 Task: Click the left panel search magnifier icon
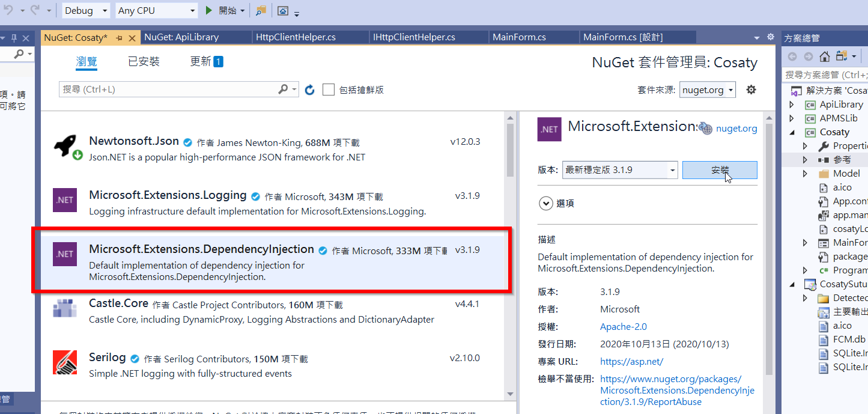click(19, 54)
